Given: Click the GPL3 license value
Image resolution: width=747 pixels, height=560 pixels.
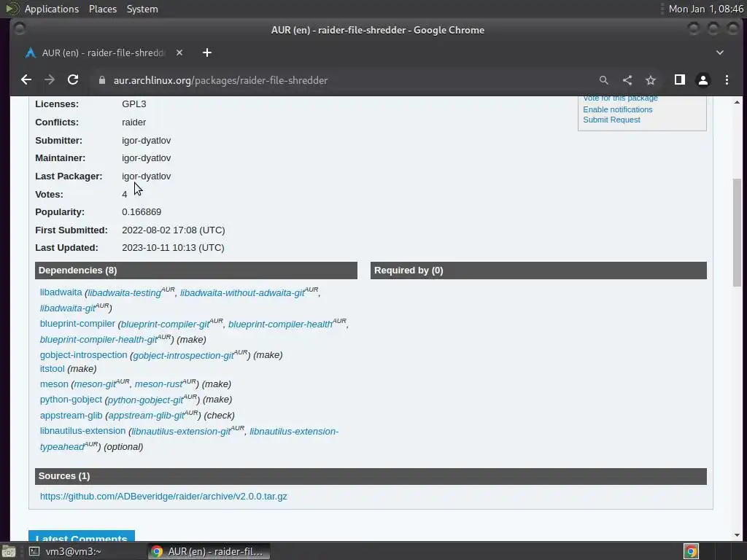Looking at the screenshot, I should point(134,104).
